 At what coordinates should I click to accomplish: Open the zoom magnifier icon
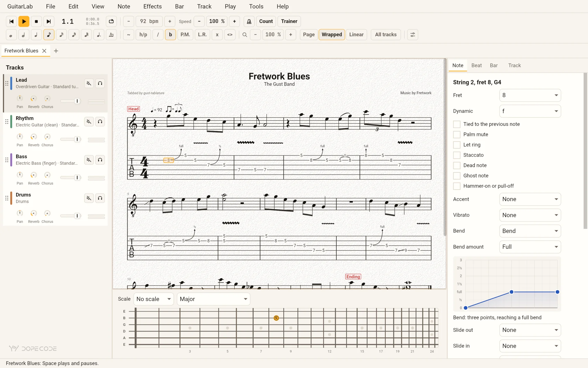coord(245,35)
